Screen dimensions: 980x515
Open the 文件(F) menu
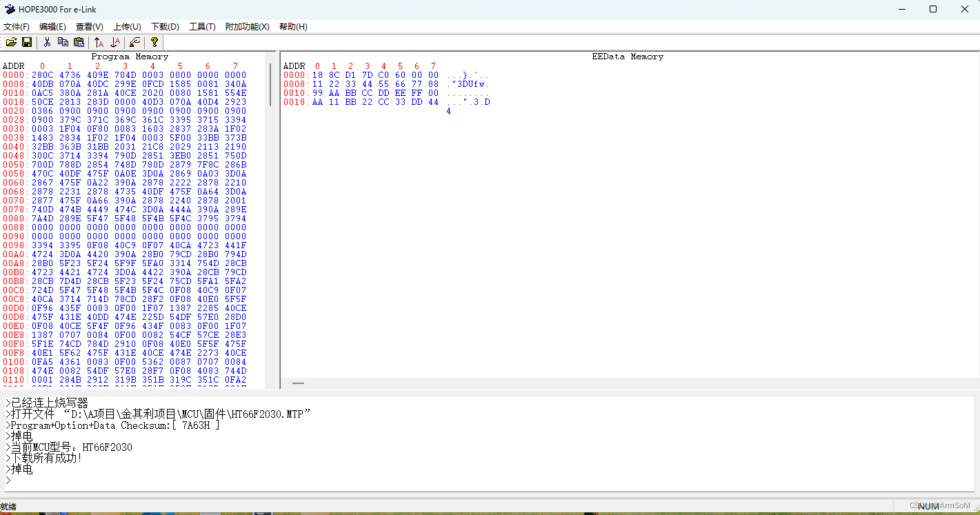click(x=17, y=27)
